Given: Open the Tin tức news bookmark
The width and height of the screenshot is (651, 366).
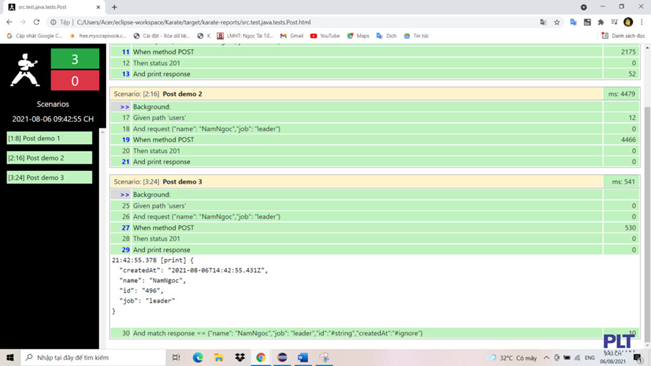Looking at the screenshot, I should click(416, 36).
